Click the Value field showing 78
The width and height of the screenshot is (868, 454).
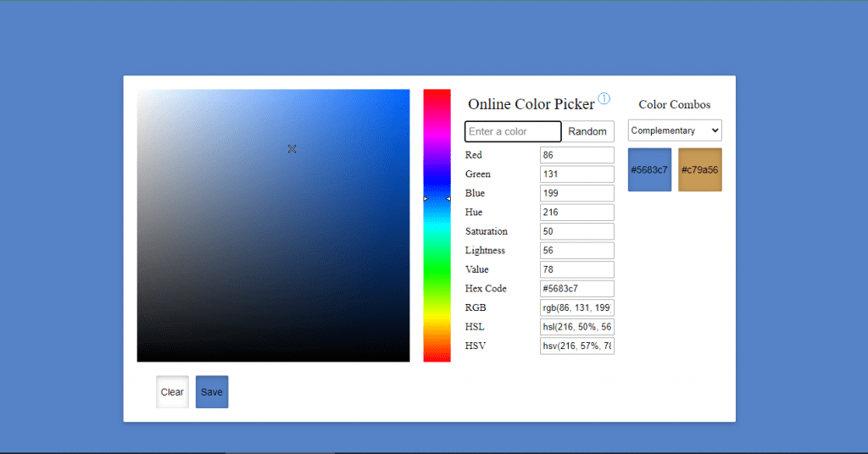tap(576, 269)
